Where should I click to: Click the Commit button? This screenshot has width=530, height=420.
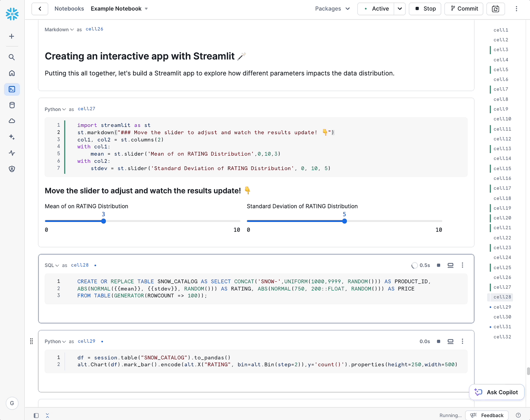pyautogui.click(x=464, y=9)
